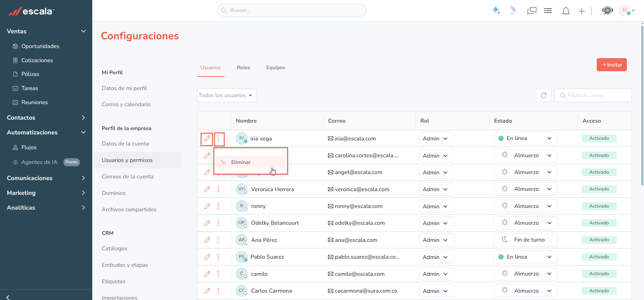
Task: Click the plus icon in top bar
Action: click(582, 11)
